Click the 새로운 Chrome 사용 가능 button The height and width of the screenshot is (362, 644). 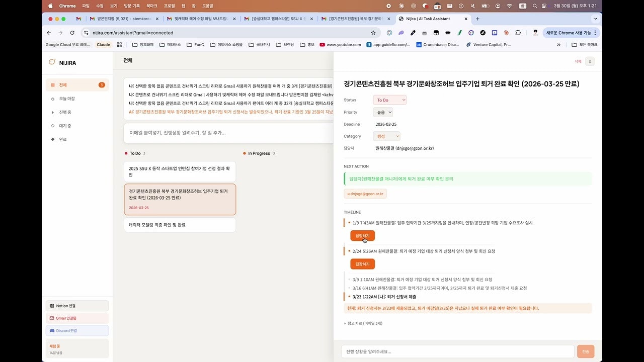coord(572,33)
